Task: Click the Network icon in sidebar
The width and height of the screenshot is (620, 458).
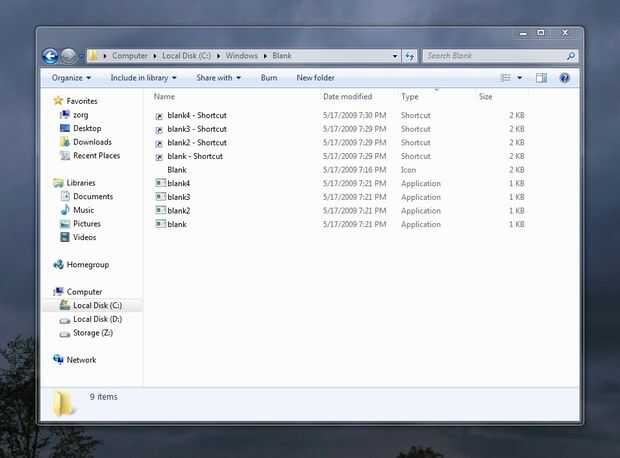Action: (59, 359)
